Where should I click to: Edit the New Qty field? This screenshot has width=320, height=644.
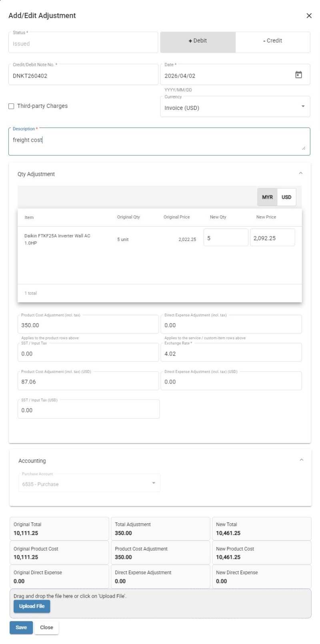click(x=226, y=238)
